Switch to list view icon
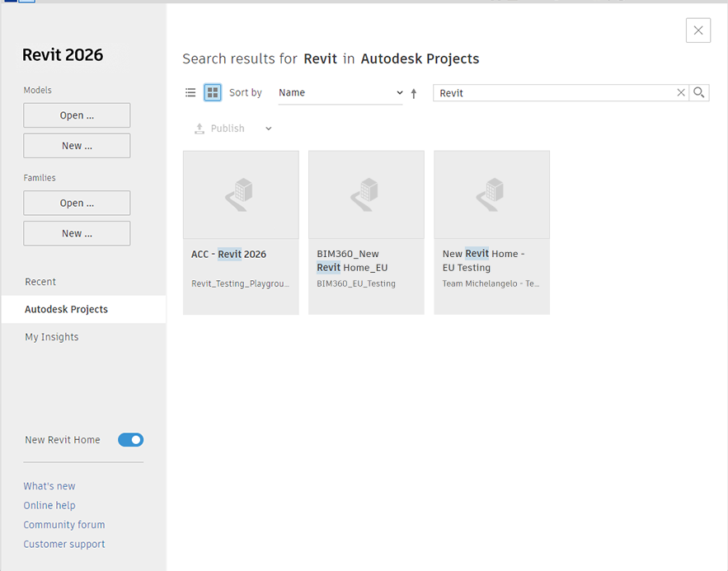Screen dimensions: 728x571 pyautogui.click(x=190, y=93)
